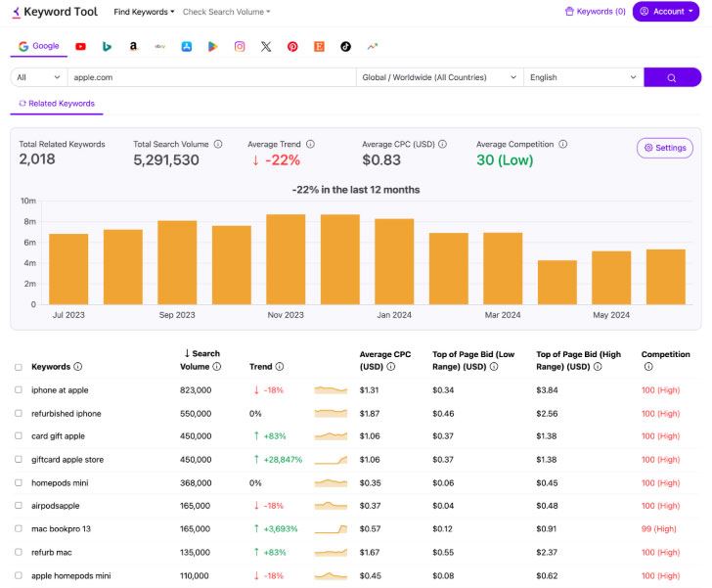Open the Keywords (0) basket link
The width and height of the screenshot is (712, 588).
pyautogui.click(x=595, y=12)
